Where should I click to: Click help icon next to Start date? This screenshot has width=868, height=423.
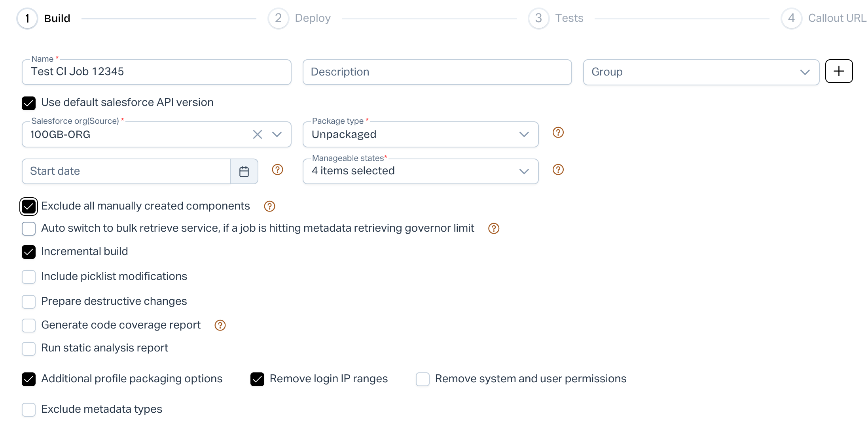pos(277,170)
